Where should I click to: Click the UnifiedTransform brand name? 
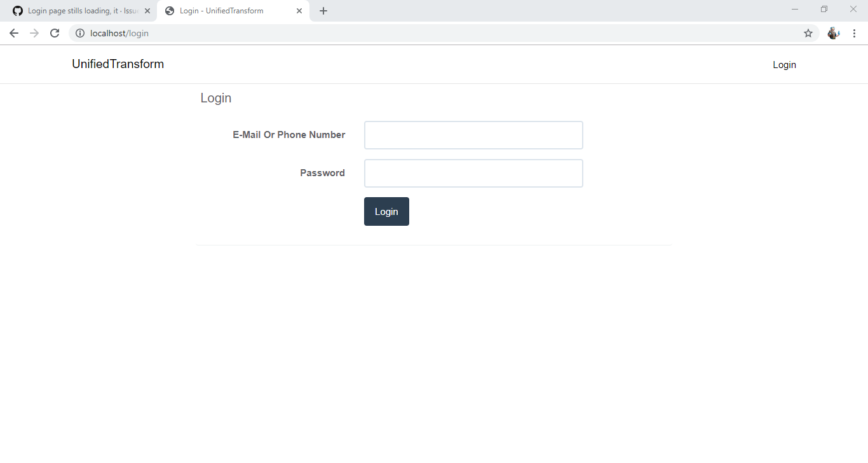coord(118,64)
